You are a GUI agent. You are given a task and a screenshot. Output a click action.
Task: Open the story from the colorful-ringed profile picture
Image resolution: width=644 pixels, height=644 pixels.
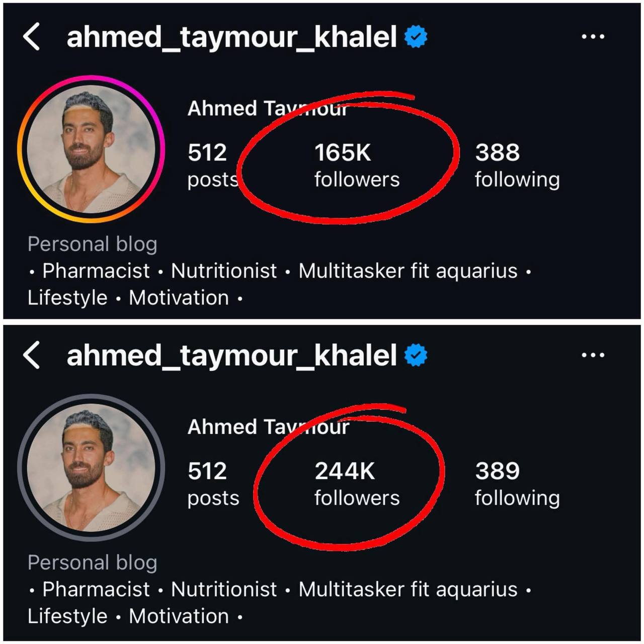[91, 149]
